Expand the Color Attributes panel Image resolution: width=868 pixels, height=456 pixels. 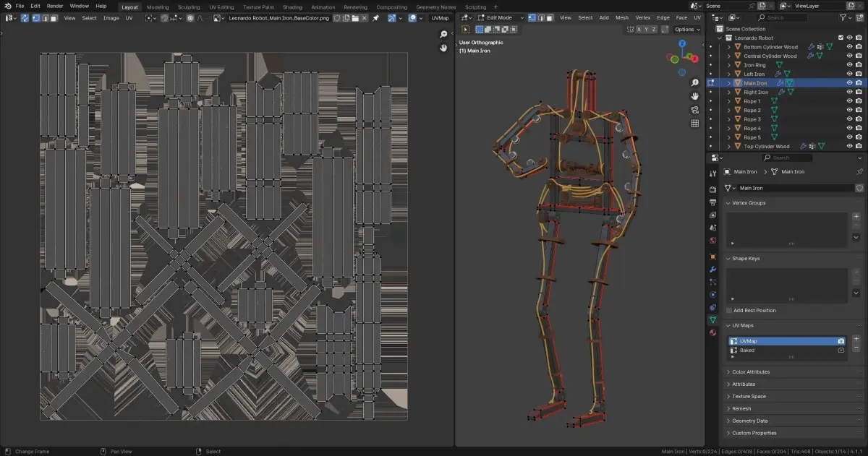pos(750,371)
